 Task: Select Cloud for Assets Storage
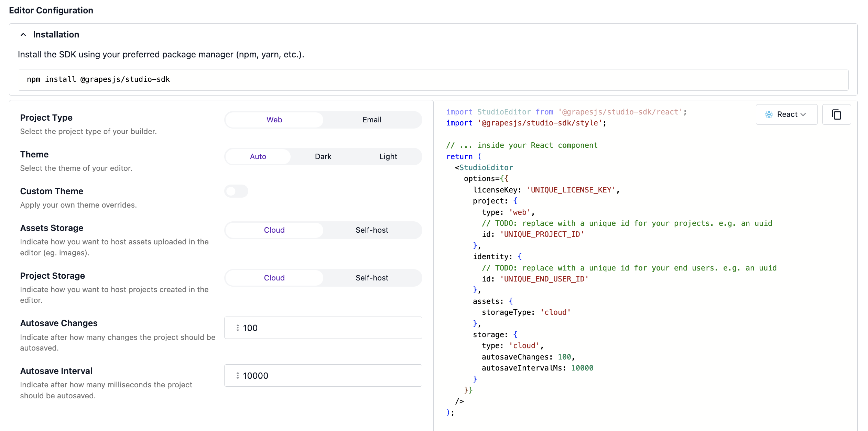tap(274, 230)
